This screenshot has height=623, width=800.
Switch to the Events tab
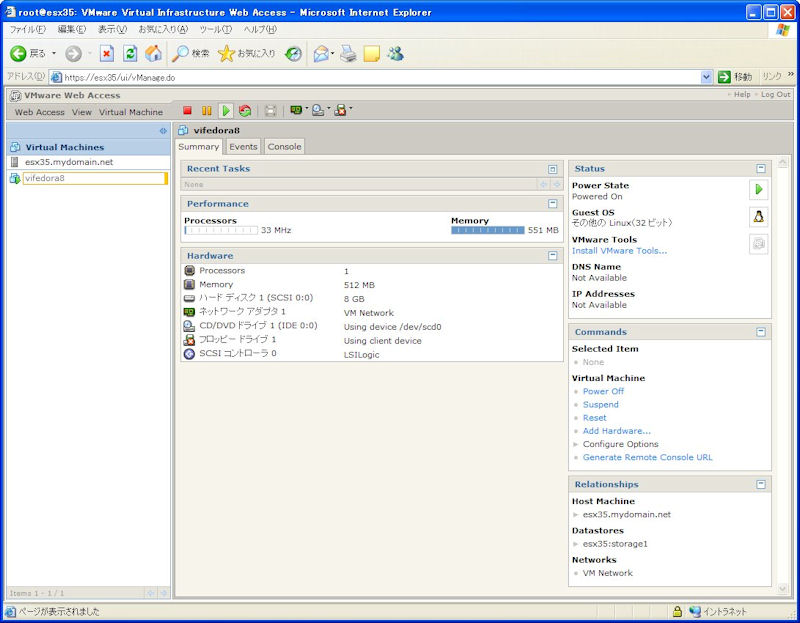pos(243,146)
